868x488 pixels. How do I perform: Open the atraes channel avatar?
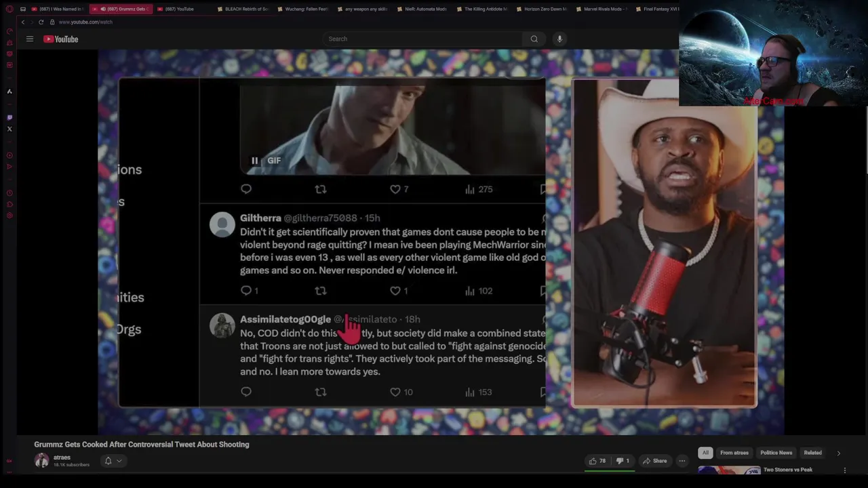(42, 461)
